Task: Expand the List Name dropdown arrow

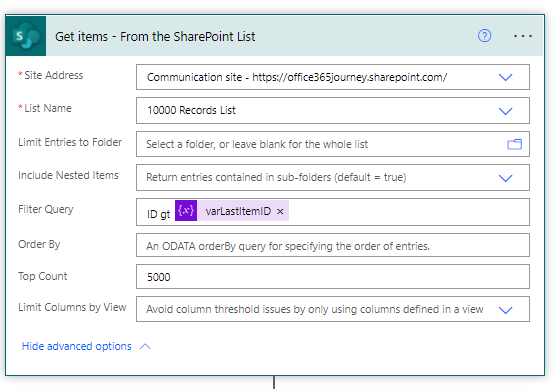Action: coord(505,111)
